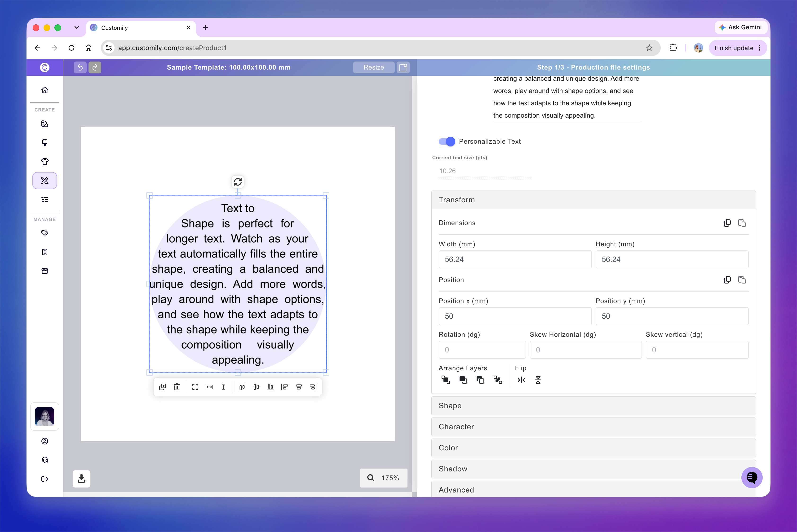This screenshot has height=532, width=797.
Task: Align element to vertical middle
Action: (x=256, y=387)
